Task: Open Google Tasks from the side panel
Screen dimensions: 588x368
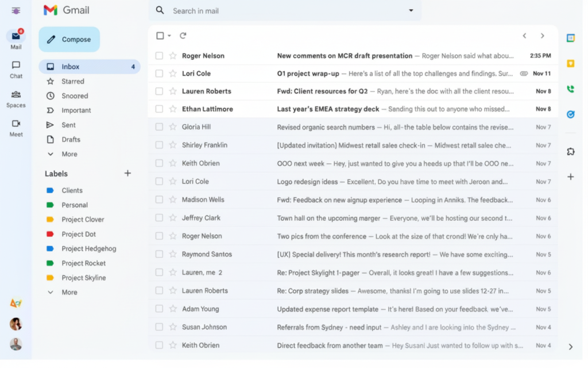Action: coord(571,114)
